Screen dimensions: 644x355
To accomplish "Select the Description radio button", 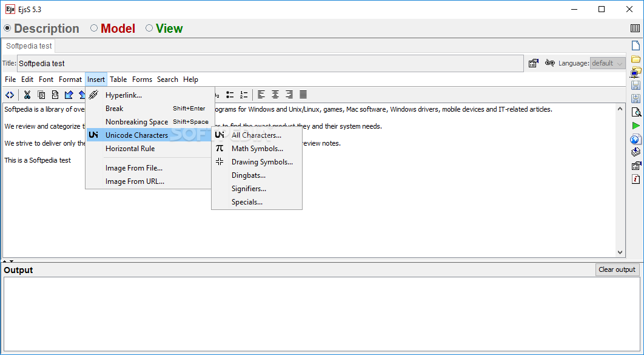I will [7, 29].
